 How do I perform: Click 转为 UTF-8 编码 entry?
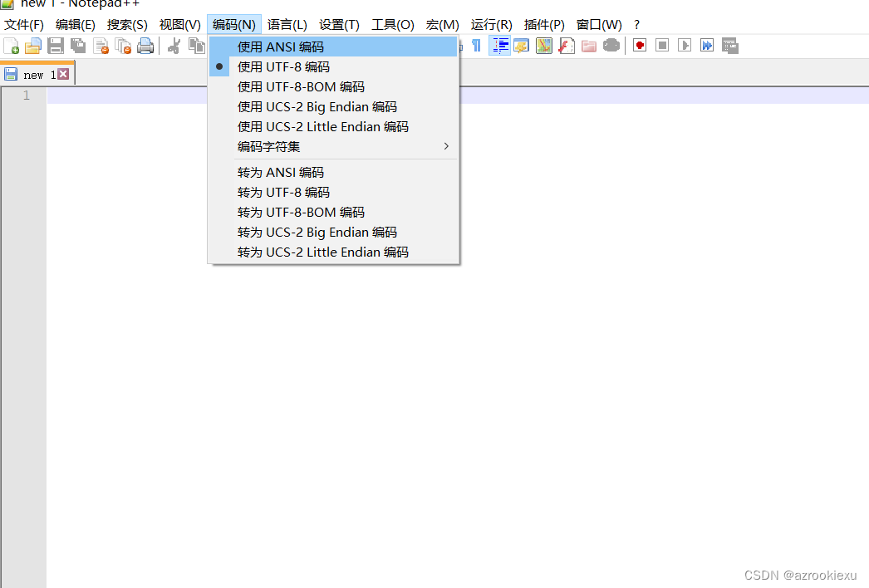pos(333,192)
